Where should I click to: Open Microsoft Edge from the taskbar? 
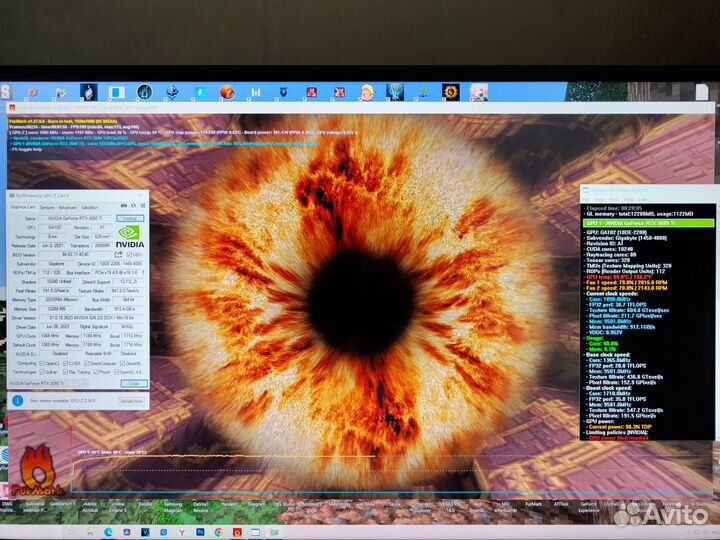(x=108, y=532)
